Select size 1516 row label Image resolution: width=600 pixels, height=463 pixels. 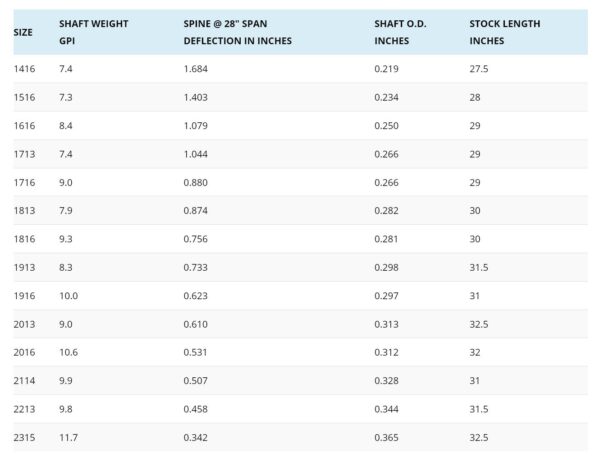(24, 97)
